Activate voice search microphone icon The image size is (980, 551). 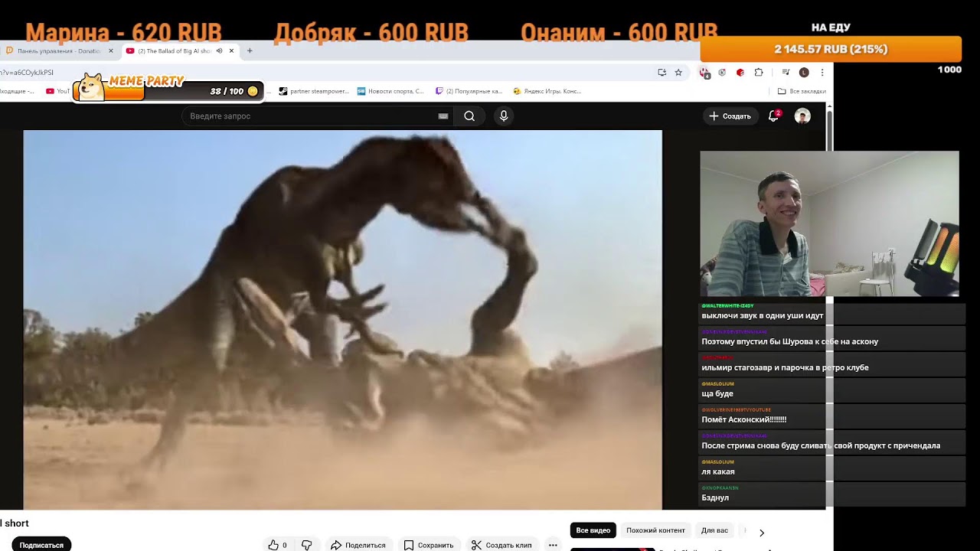[x=503, y=116]
